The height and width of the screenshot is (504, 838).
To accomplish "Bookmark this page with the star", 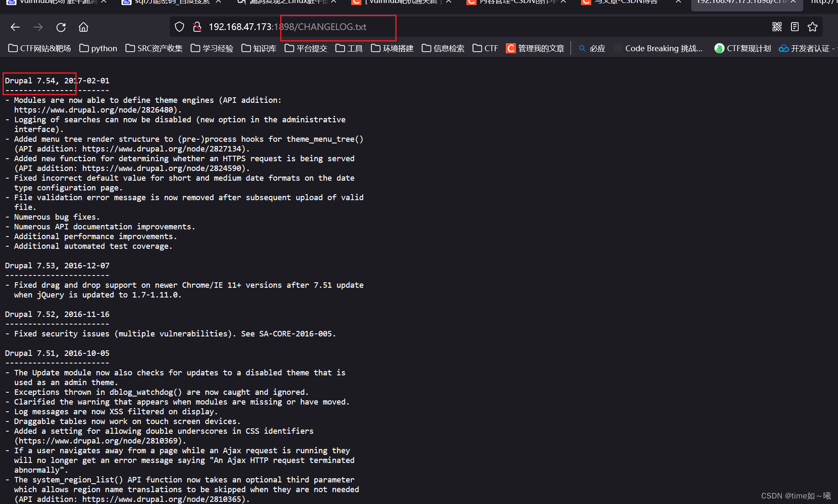I will [x=812, y=27].
